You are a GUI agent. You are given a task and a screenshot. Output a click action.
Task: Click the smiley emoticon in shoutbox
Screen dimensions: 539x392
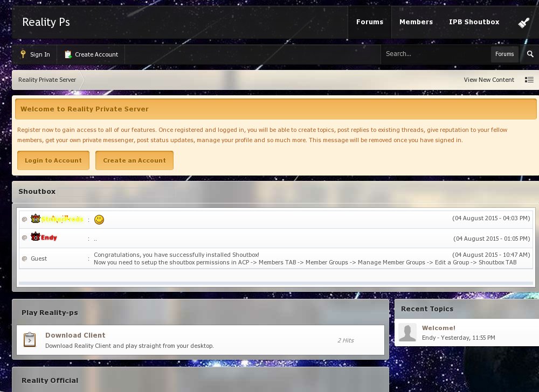99,220
